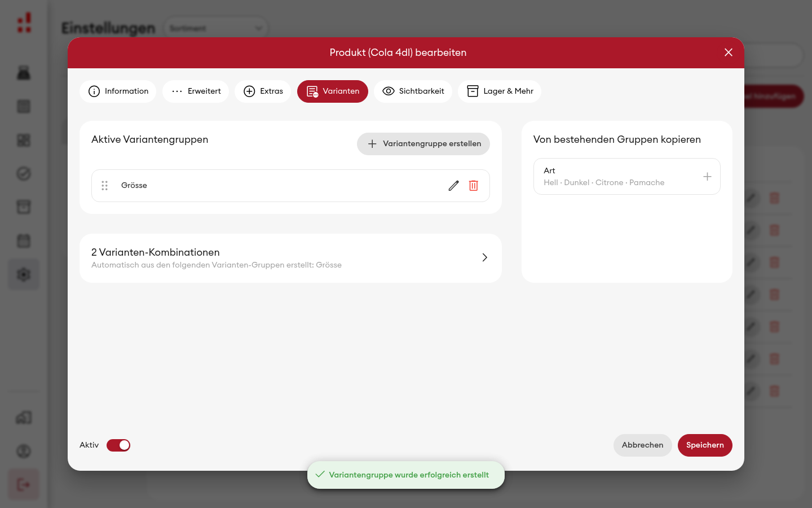Viewport: 812px width, 508px height.
Task: Close the Produkt bearbeiten dialog
Action: (x=729, y=52)
